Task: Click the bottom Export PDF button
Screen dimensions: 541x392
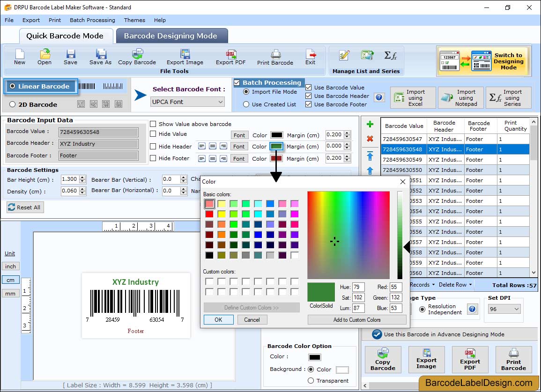Action: tap(470, 360)
